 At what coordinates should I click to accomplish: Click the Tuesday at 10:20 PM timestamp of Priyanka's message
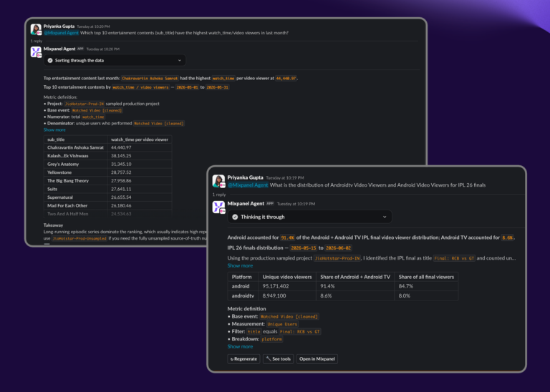coord(93,26)
